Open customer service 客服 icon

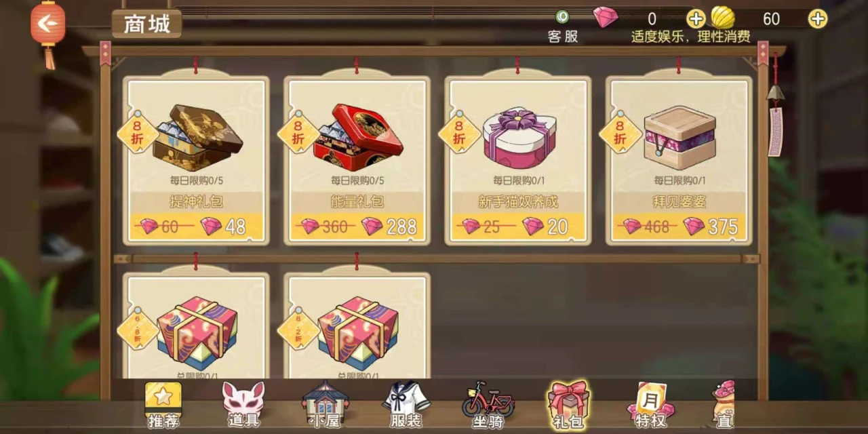coord(563,27)
